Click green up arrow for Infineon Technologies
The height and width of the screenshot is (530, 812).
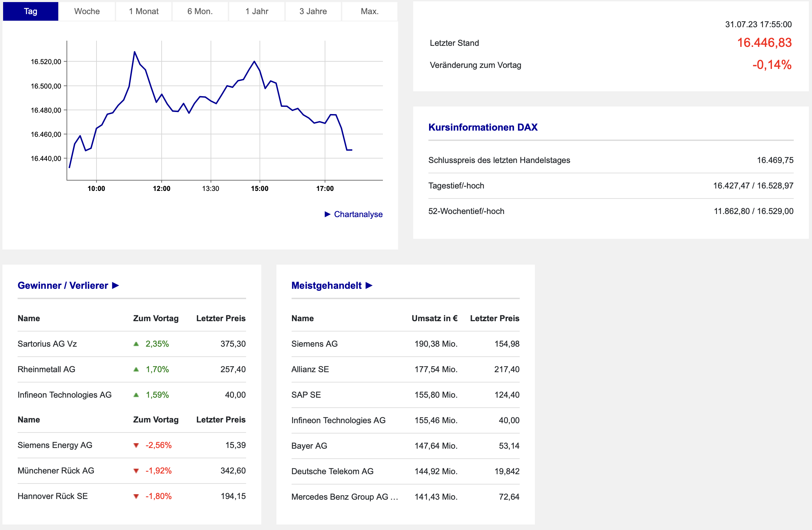coord(136,395)
